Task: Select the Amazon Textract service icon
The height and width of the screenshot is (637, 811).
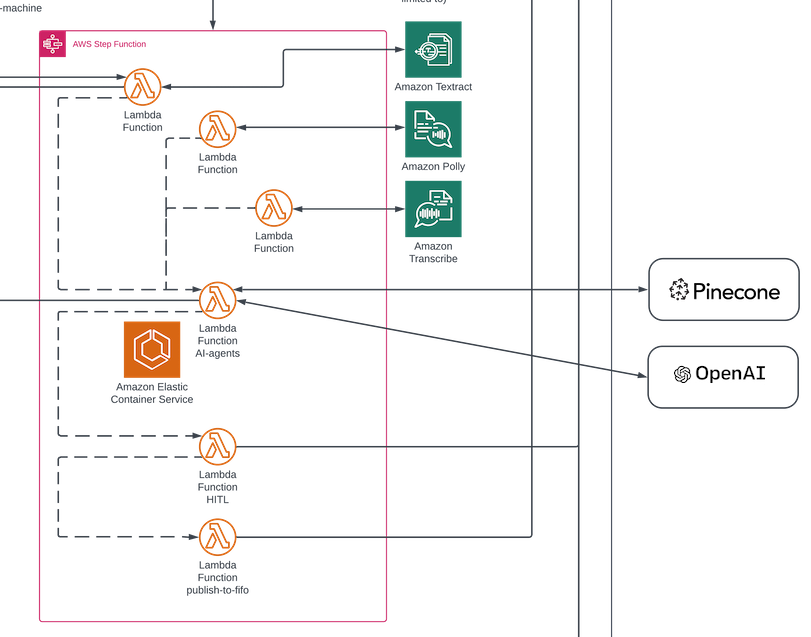Action: click(433, 50)
